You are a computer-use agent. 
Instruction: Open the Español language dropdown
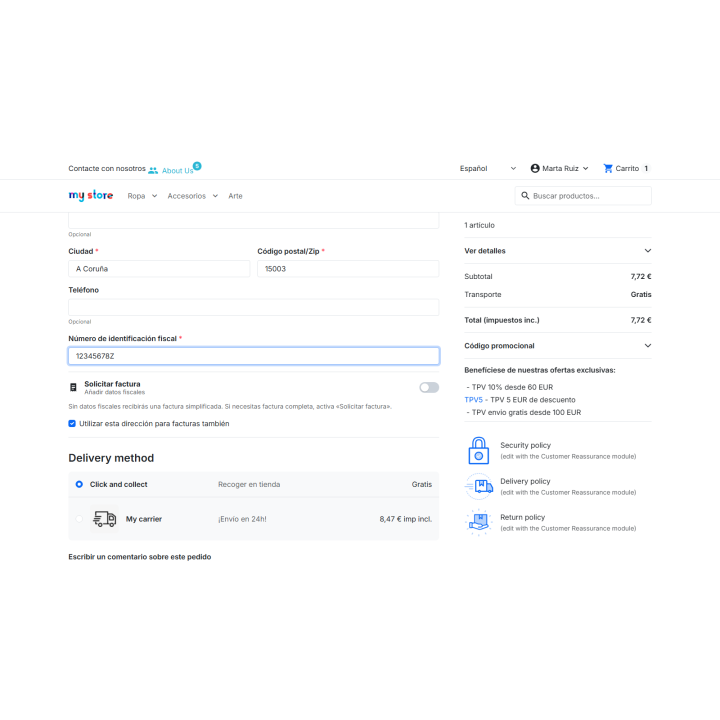488,169
